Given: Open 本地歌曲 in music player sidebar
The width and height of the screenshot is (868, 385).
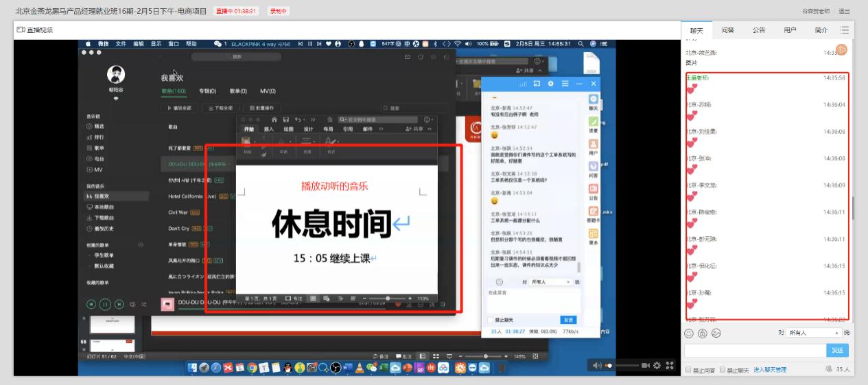Looking at the screenshot, I should (x=101, y=206).
